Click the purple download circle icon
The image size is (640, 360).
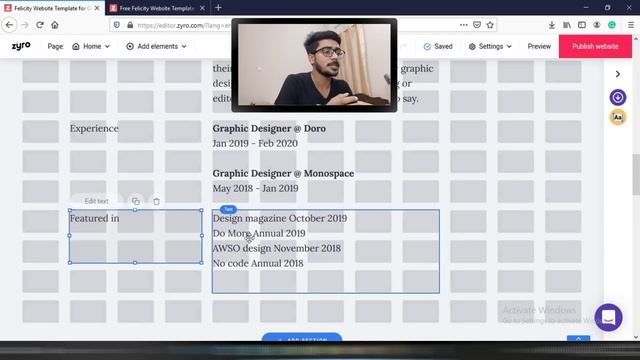(x=618, y=98)
